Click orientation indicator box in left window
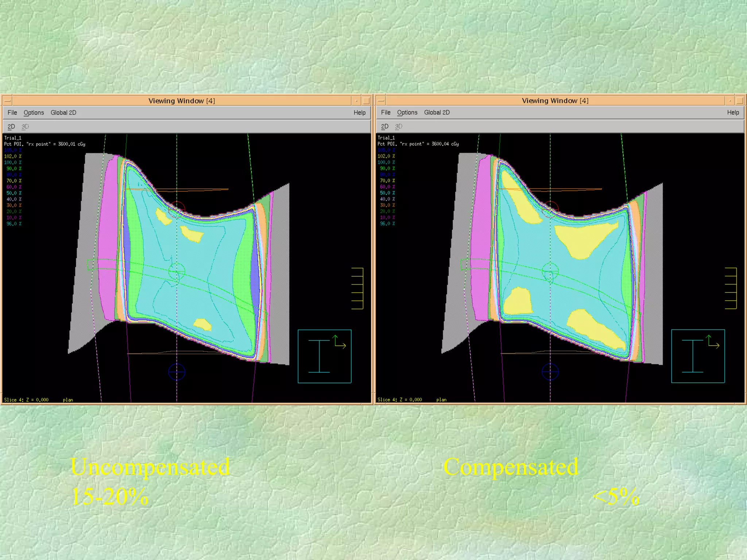This screenshot has height=560, width=747. click(324, 356)
